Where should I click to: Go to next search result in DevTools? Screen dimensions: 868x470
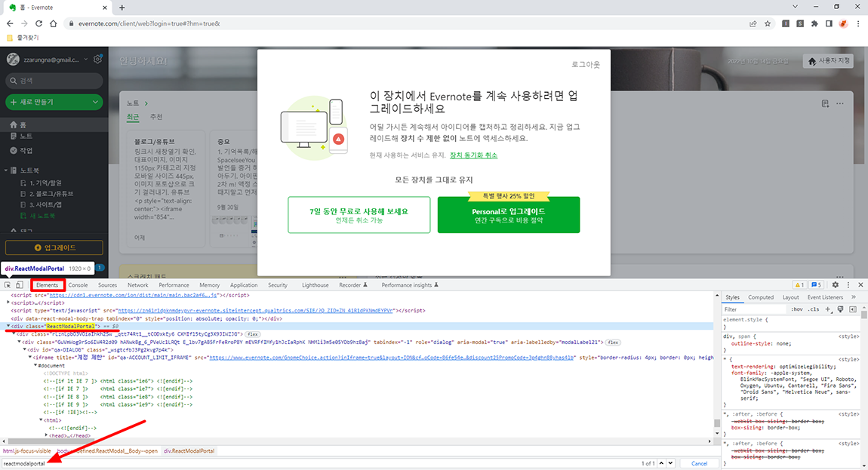point(670,463)
